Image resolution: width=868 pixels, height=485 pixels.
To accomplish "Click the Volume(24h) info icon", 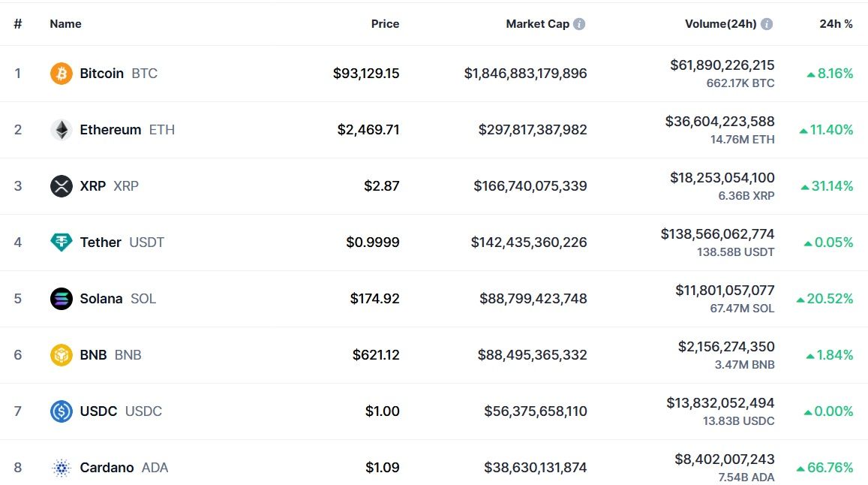I will [767, 24].
